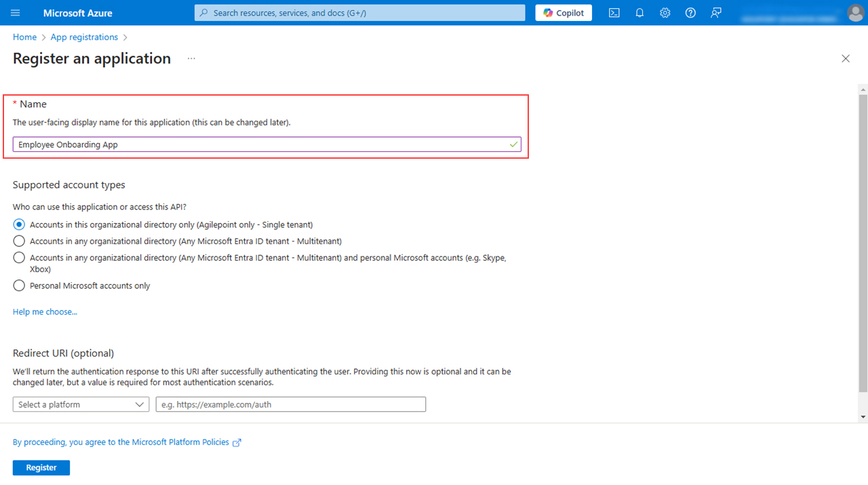Screen dimensions: 868x485
Task: Click the vertical scrollbar thumb
Action: 863,243
